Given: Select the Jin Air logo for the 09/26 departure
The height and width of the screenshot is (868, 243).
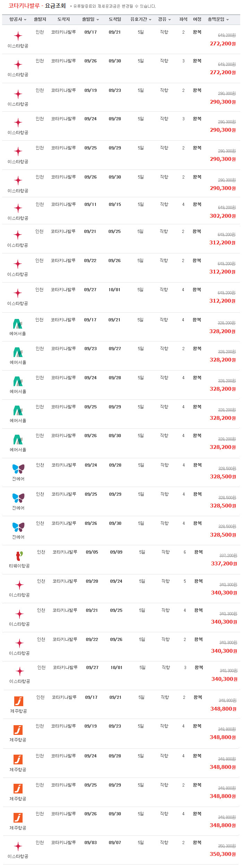Looking at the screenshot, I should click(x=18, y=527).
